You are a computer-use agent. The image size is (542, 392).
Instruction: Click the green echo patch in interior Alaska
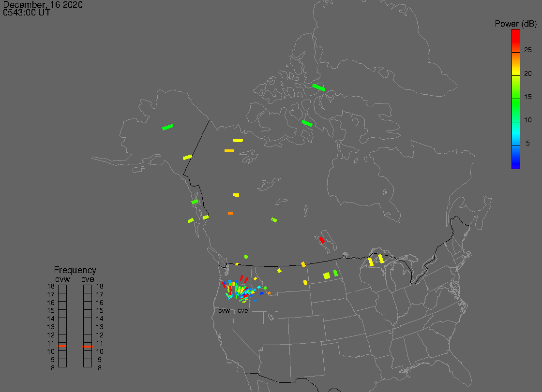tap(167, 127)
